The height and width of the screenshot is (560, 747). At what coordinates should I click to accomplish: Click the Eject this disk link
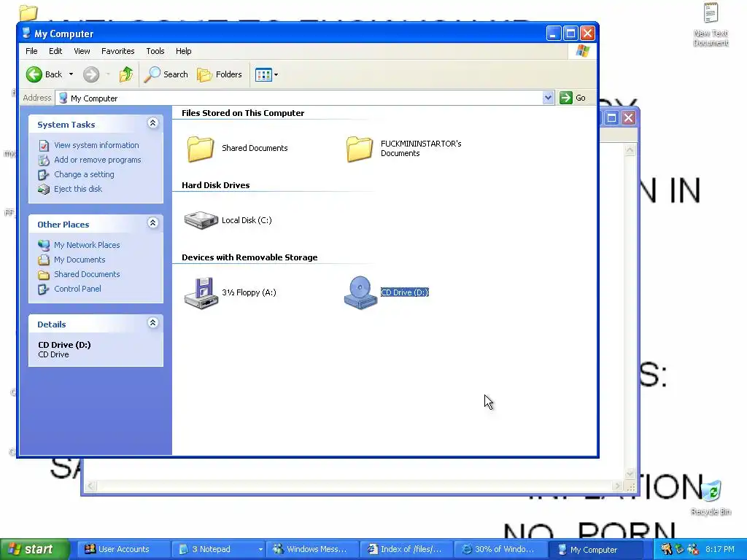(x=78, y=189)
